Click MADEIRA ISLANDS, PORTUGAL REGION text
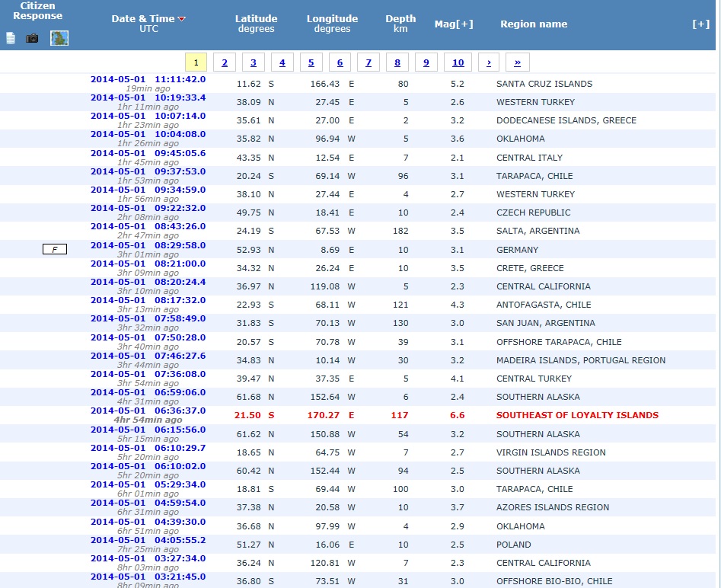 581,360
